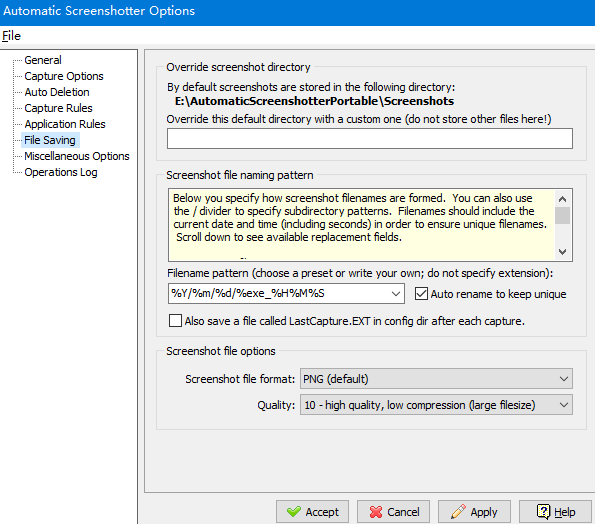This screenshot has width=595, height=524.
Task: Go to Capture Options section
Action: (x=64, y=76)
